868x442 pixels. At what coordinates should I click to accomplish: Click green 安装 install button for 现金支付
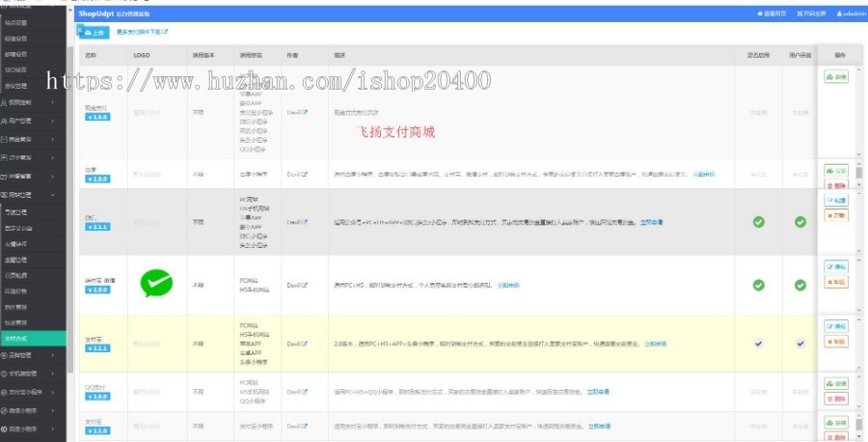836,77
